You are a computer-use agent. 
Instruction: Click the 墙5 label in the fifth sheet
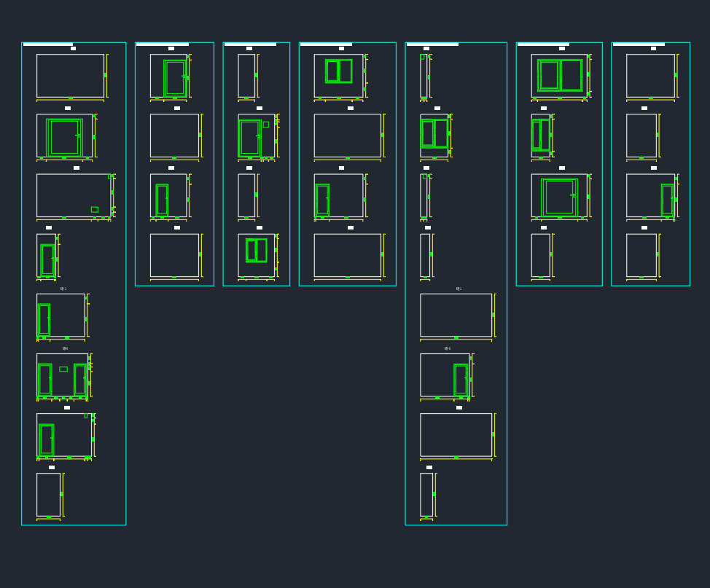(459, 289)
